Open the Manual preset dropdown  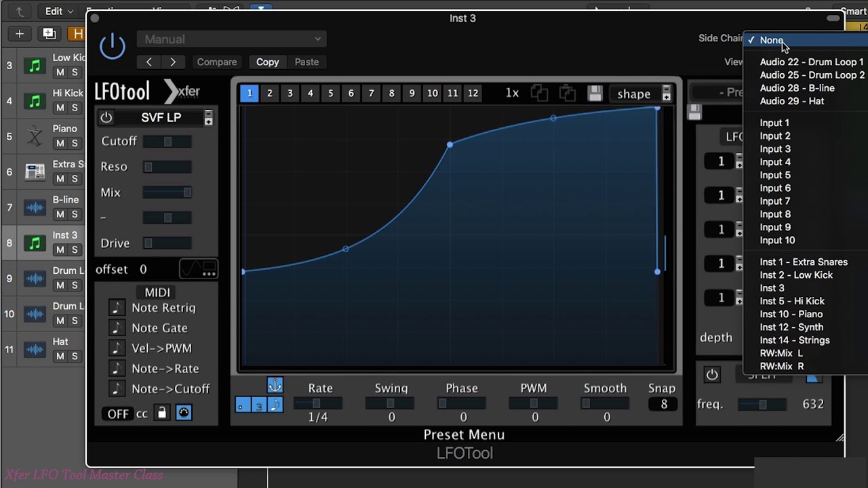pyautogui.click(x=232, y=39)
